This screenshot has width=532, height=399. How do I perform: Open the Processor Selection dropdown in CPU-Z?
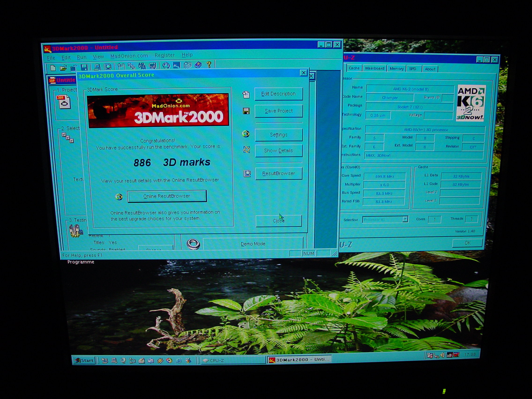click(405, 219)
